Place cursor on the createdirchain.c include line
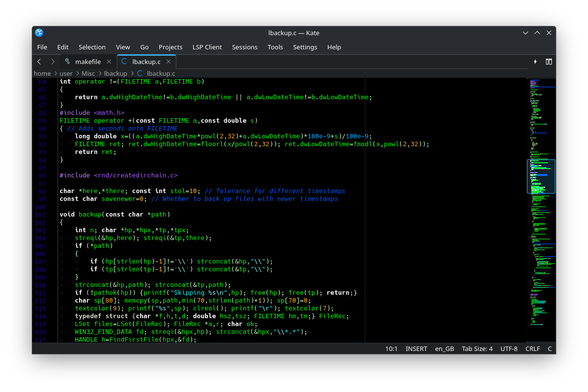588x392 pixels. (x=119, y=175)
